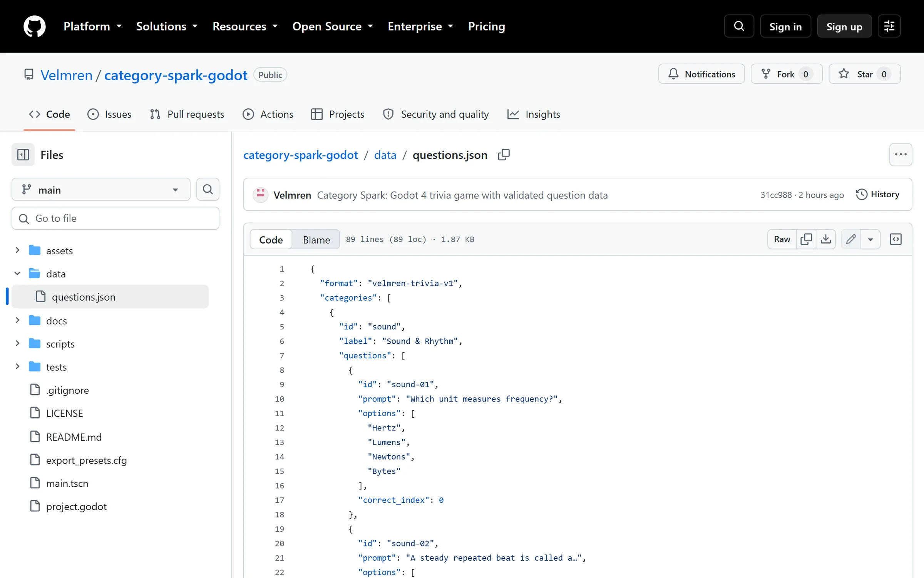Collapse the data folder

17,274
